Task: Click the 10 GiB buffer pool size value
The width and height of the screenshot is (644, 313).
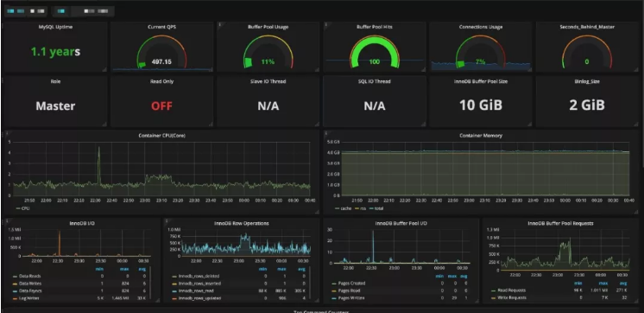Action: 481,105
